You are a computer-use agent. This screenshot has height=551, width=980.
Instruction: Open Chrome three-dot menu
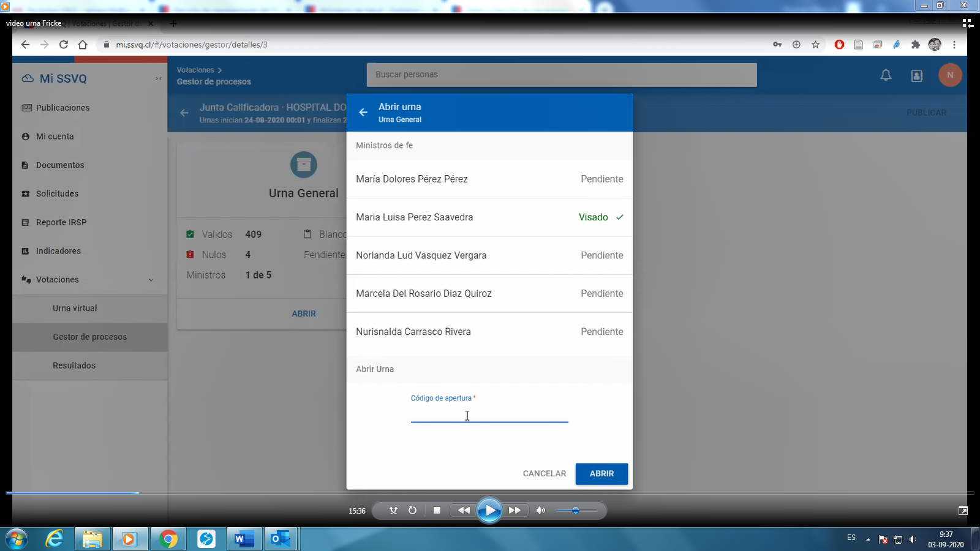(x=954, y=45)
